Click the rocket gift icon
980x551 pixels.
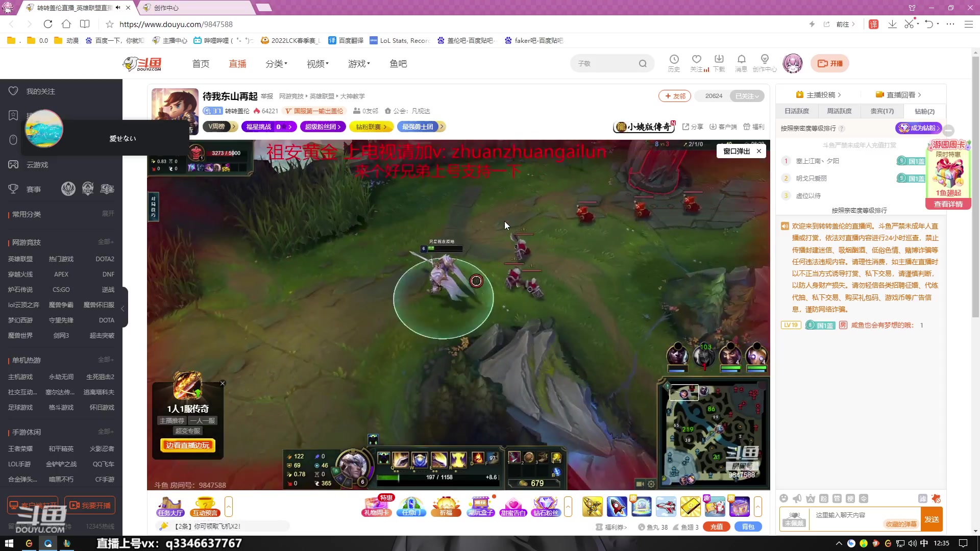point(617,506)
